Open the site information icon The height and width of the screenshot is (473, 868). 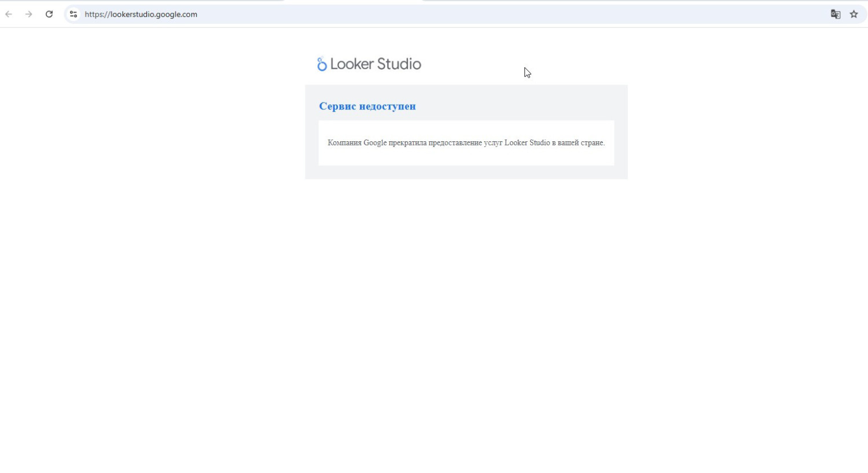73,14
